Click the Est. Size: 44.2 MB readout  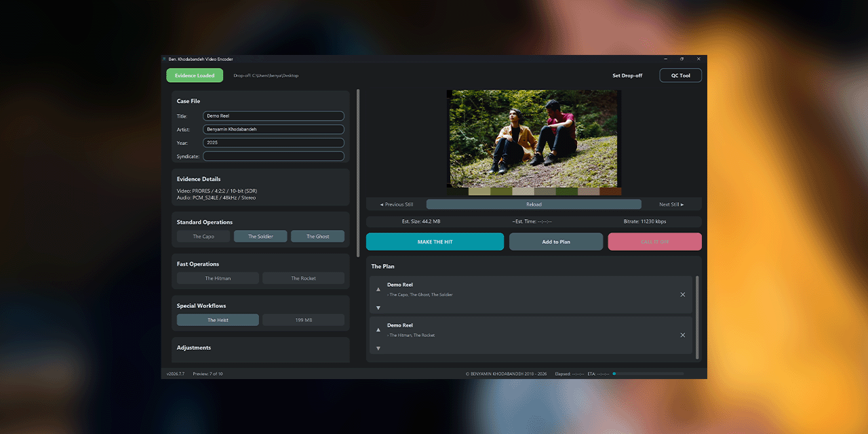420,222
